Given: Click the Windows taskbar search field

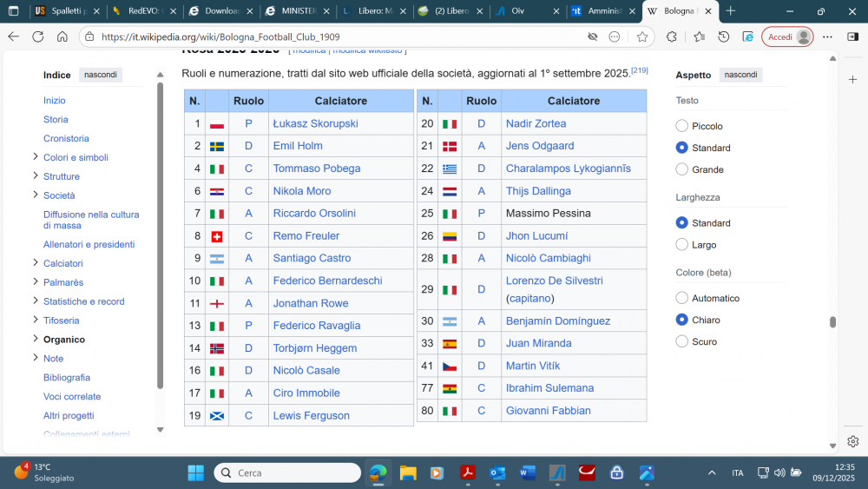Looking at the screenshot, I should pyautogui.click(x=287, y=472).
